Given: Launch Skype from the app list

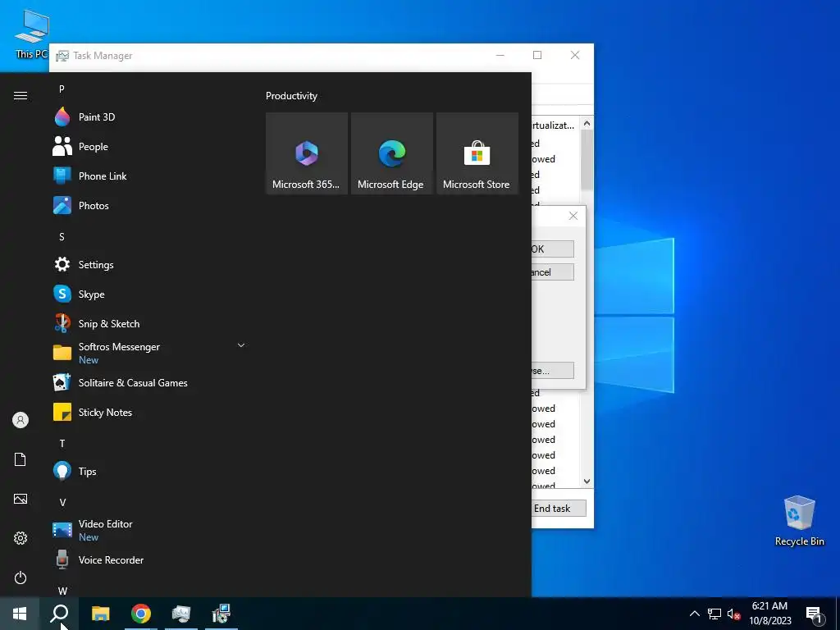Looking at the screenshot, I should [x=150, y=294].
